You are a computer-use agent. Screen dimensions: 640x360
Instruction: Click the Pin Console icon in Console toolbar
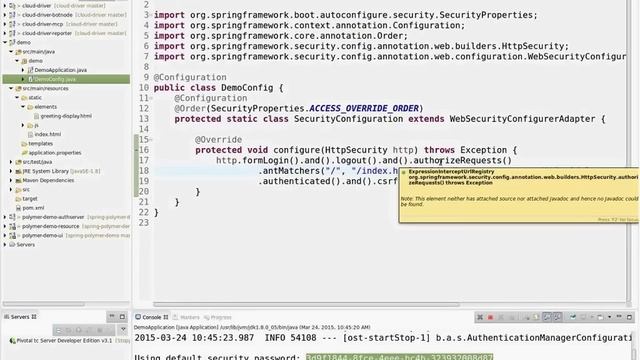click(x=573, y=317)
